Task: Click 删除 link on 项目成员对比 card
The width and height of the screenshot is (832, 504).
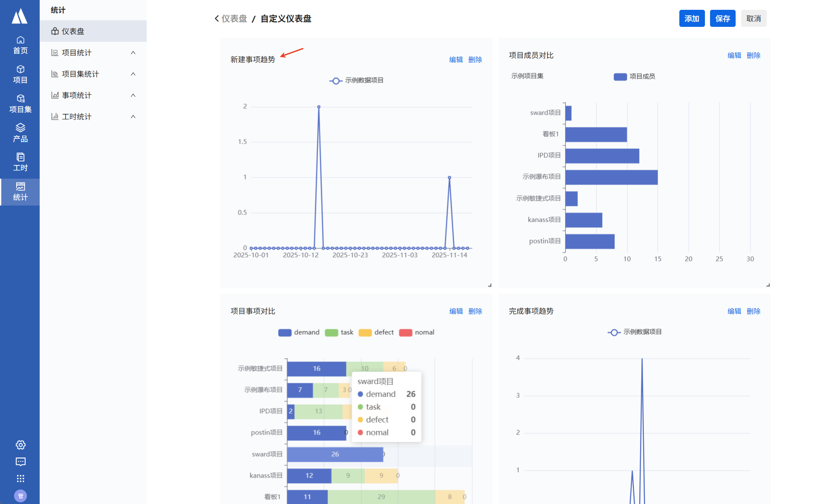Action: 753,55
